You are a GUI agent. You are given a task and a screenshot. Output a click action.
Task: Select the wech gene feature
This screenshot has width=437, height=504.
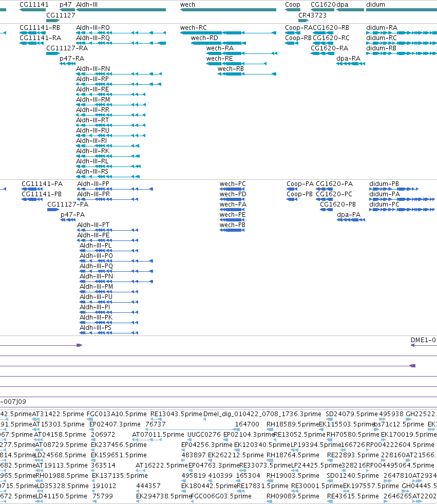tap(228, 10)
